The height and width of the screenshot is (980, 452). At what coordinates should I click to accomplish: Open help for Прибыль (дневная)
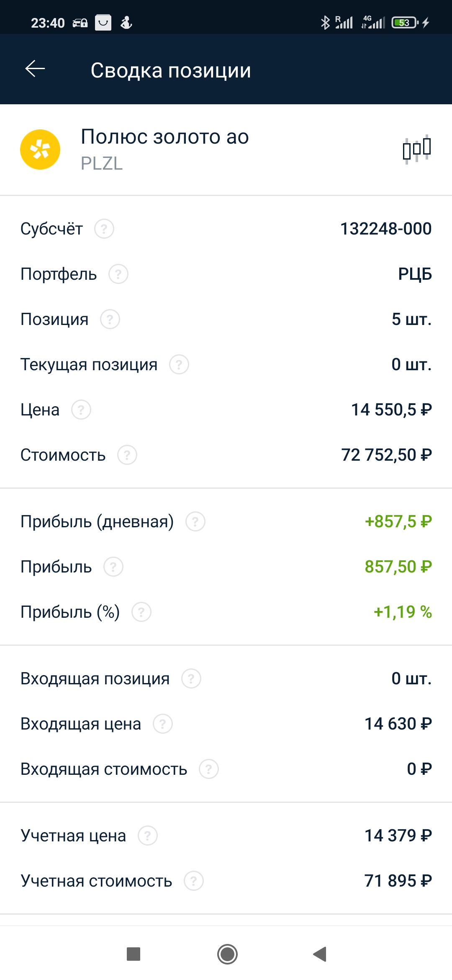click(x=195, y=522)
